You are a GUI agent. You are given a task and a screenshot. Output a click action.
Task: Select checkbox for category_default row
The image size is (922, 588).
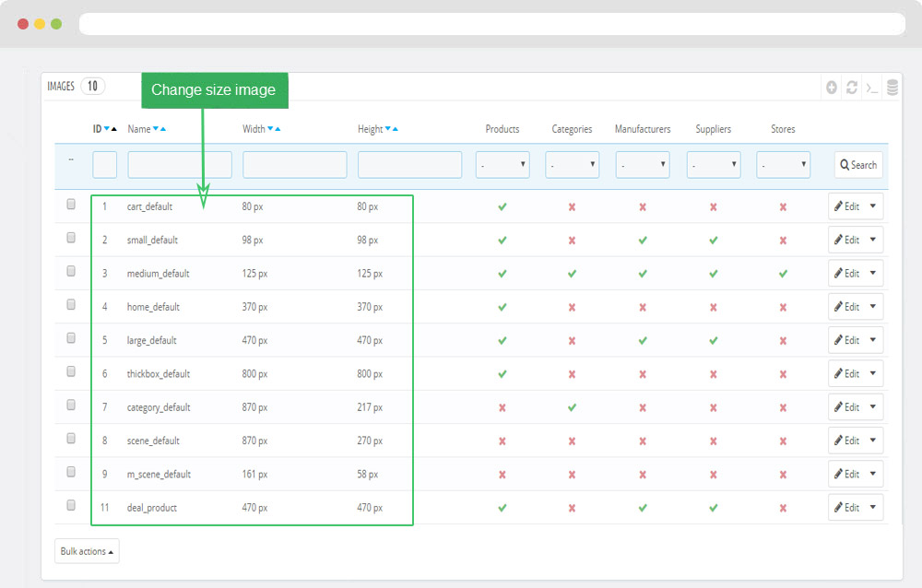pyautogui.click(x=71, y=406)
